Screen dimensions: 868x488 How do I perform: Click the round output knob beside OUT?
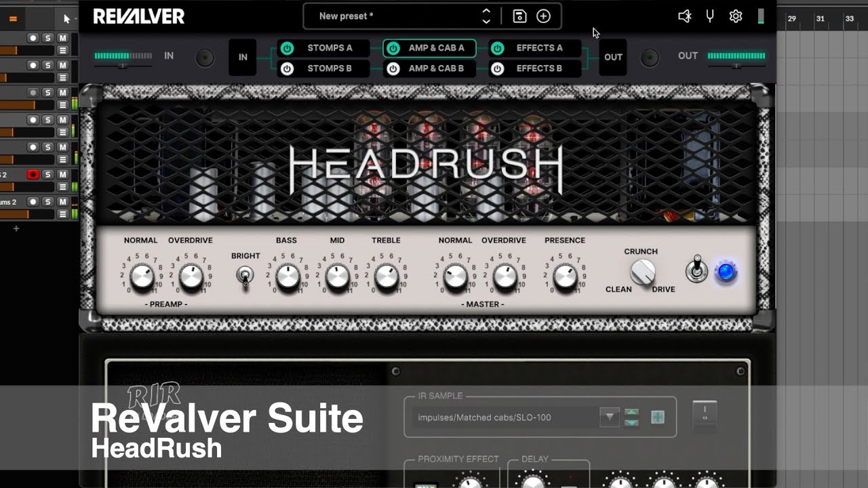[650, 58]
